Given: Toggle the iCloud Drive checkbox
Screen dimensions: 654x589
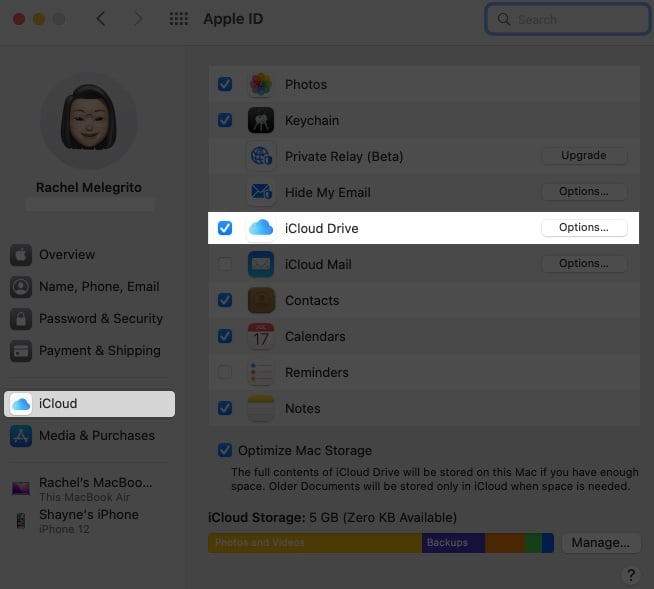Looking at the screenshot, I should click(225, 228).
